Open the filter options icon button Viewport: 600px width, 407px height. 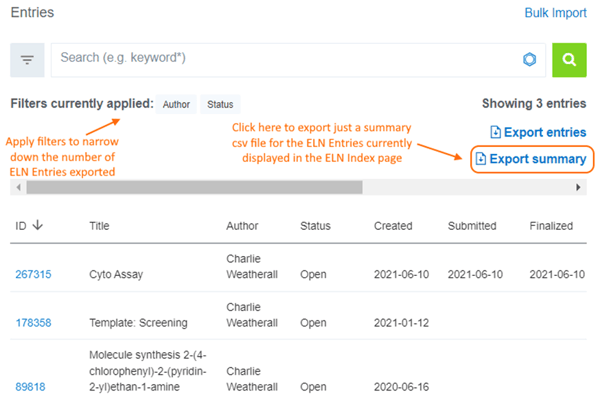pos(27,60)
